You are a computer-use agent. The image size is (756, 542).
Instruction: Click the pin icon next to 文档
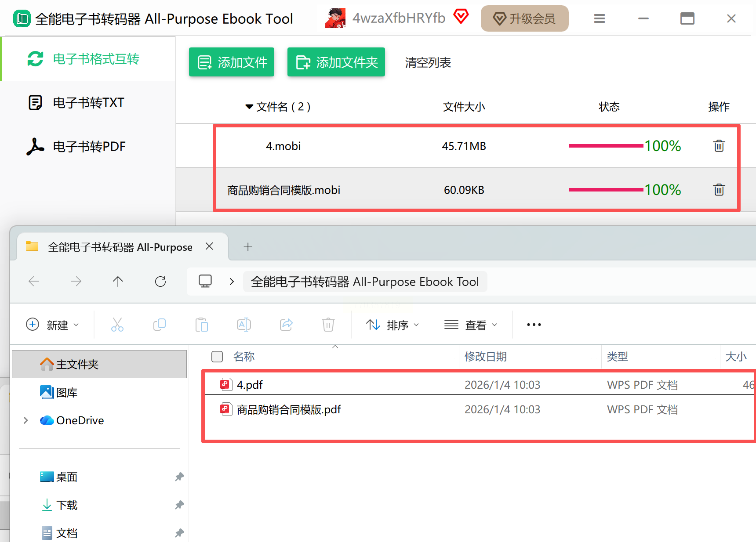(179, 533)
